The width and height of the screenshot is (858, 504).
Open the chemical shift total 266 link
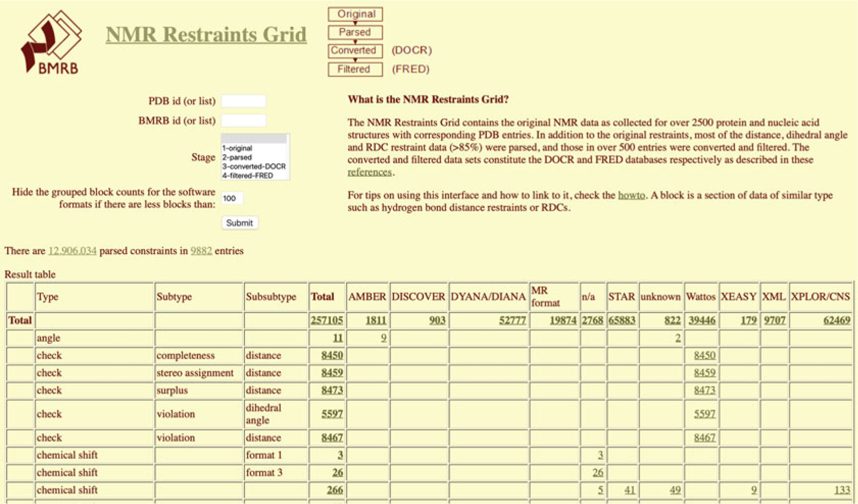335,490
